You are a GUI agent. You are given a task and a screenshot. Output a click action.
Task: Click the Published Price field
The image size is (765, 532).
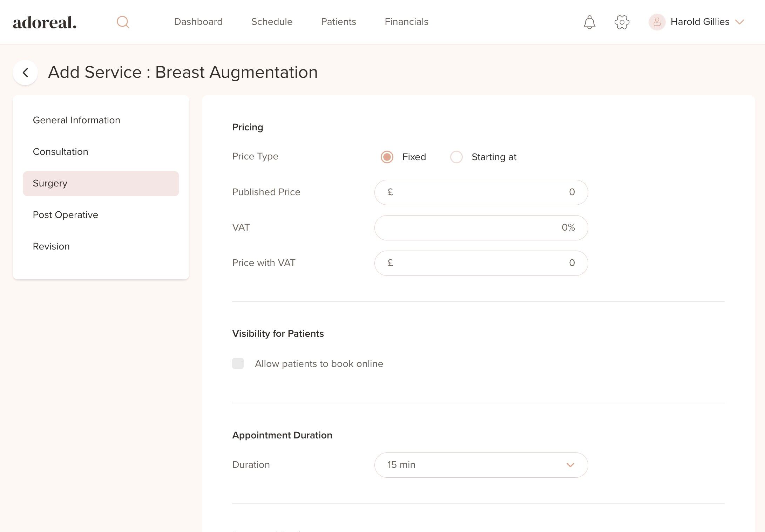[x=481, y=192]
